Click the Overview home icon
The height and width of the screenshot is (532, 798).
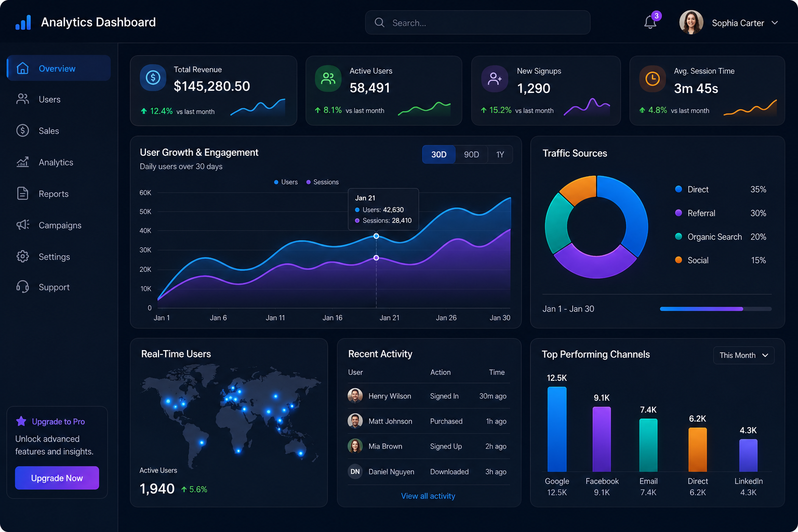pos(23,68)
